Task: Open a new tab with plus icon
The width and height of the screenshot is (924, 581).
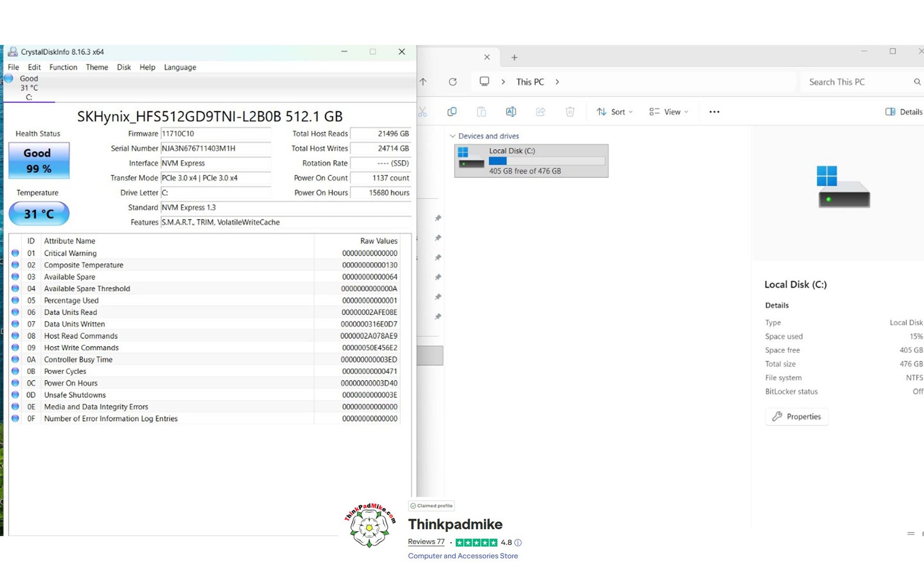Action: [x=514, y=57]
